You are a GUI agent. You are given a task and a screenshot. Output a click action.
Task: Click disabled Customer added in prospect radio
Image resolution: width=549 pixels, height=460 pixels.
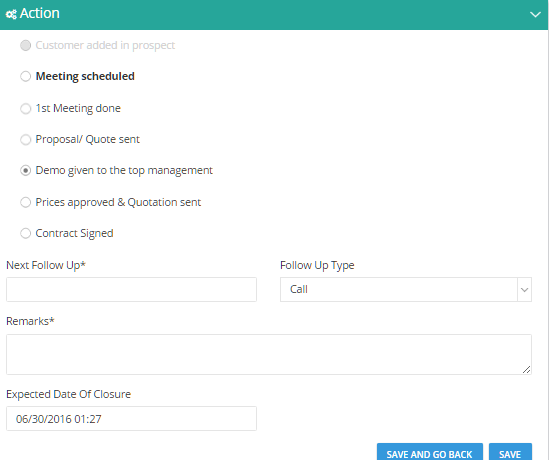(x=26, y=46)
